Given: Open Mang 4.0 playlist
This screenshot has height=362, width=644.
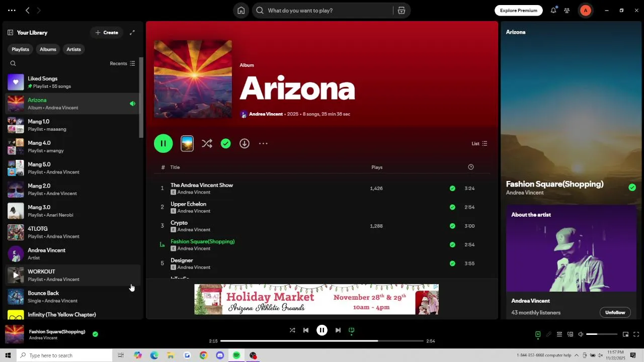Looking at the screenshot, I should (x=72, y=146).
